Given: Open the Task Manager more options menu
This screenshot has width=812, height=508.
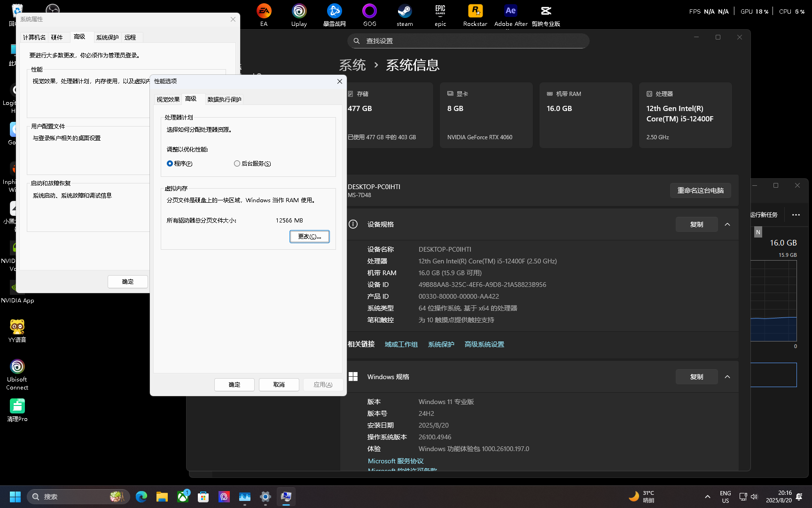Looking at the screenshot, I should (x=796, y=214).
